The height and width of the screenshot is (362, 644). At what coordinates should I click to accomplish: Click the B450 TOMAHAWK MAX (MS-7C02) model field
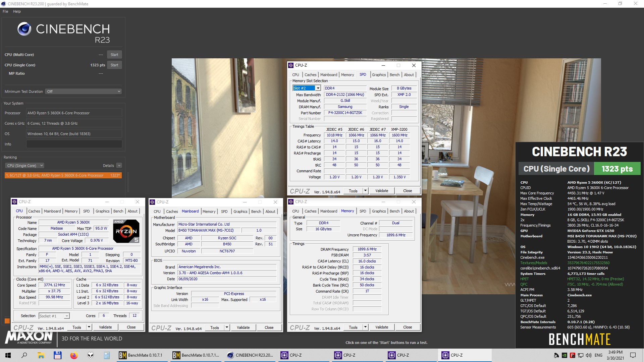click(x=209, y=230)
